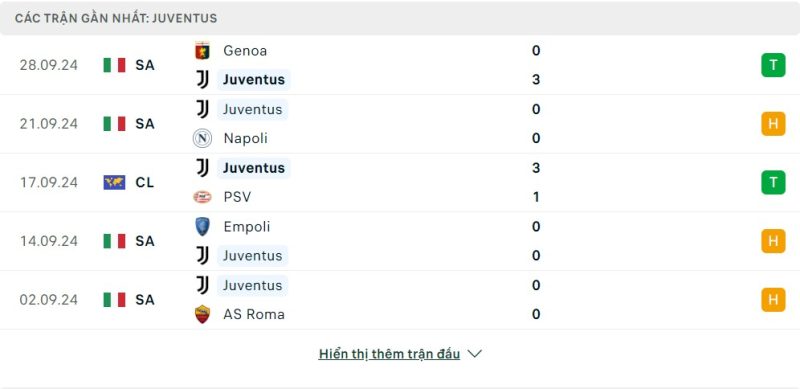The width and height of the screenshot is (800, 389).
Task: Select the AS Roma team name
Action: [x=254, y=314]
